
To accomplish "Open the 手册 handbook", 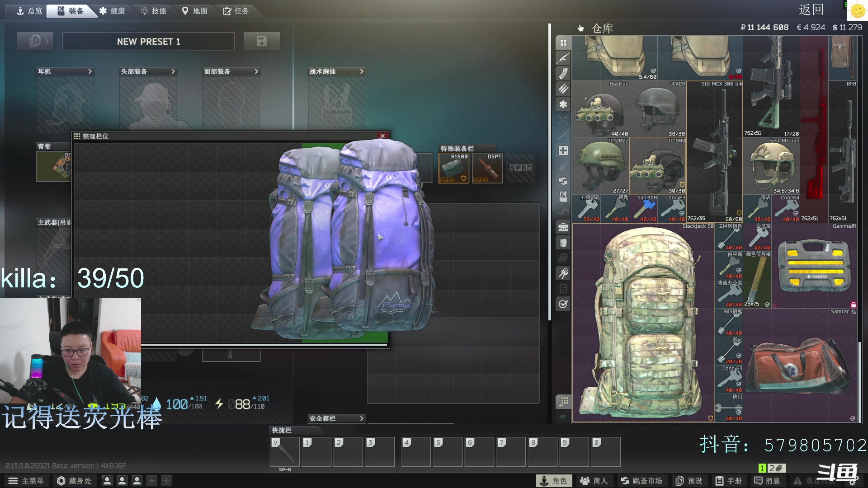I will 728,481.
